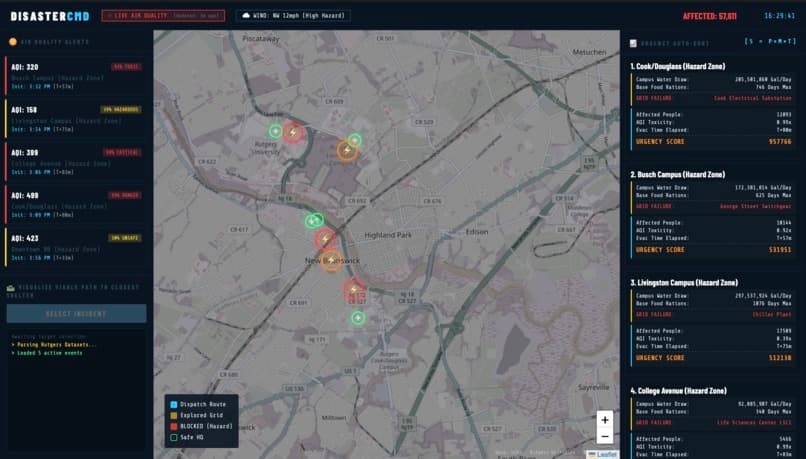Click the yellow Explored Grid legend swatch
Screen dimensions: 806x459
click(174, 415)
